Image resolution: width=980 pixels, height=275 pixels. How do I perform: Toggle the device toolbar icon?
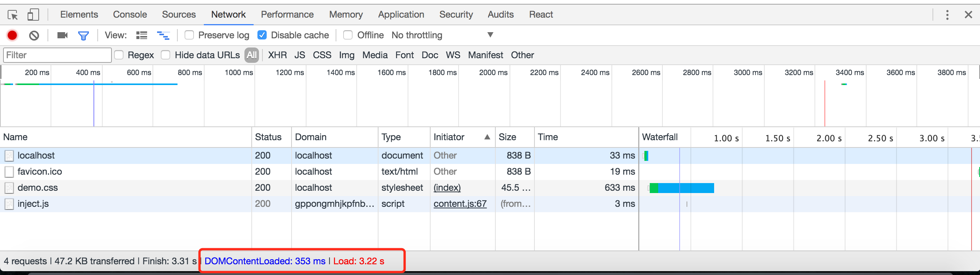33,15
